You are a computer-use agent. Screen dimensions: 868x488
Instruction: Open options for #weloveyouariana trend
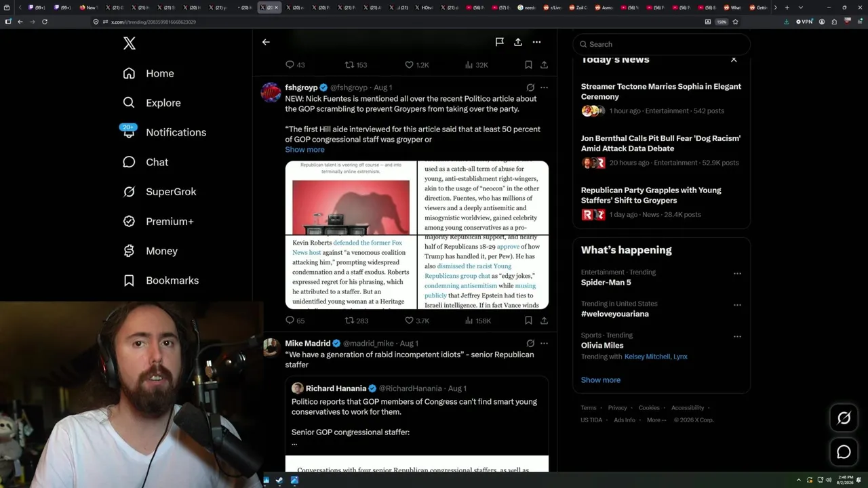(737, 305)
